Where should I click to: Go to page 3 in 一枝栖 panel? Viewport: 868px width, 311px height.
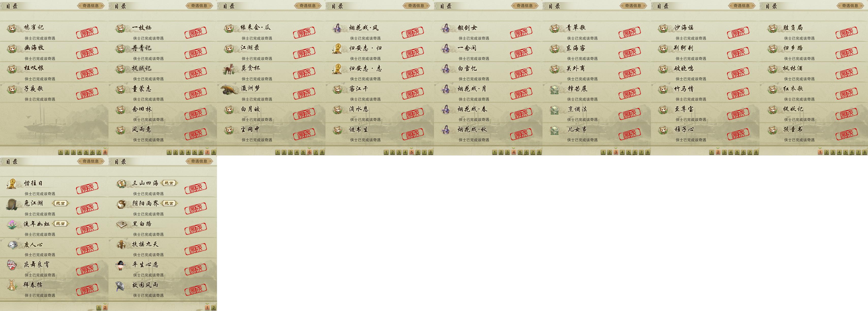[x=182, y=152]
